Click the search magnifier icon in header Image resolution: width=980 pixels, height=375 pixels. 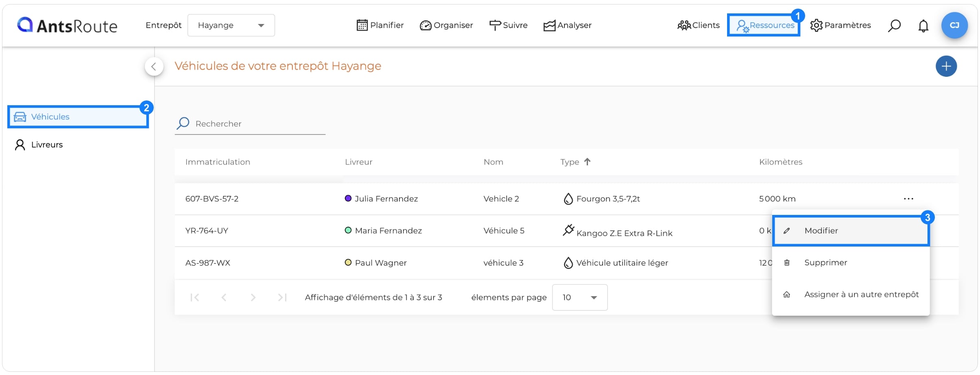tap(894, 26)
